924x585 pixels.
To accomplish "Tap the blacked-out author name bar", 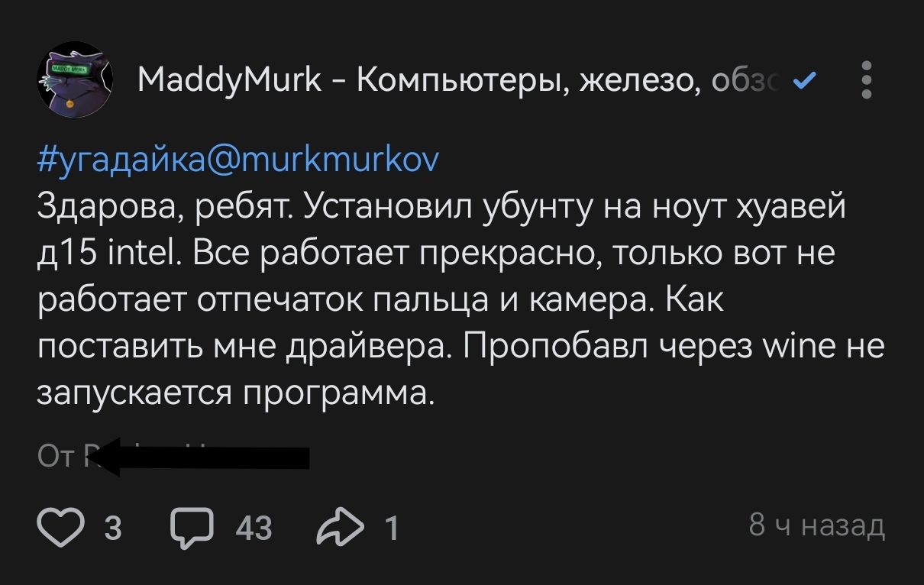I will pyautogui.click(x=206, y=457).
